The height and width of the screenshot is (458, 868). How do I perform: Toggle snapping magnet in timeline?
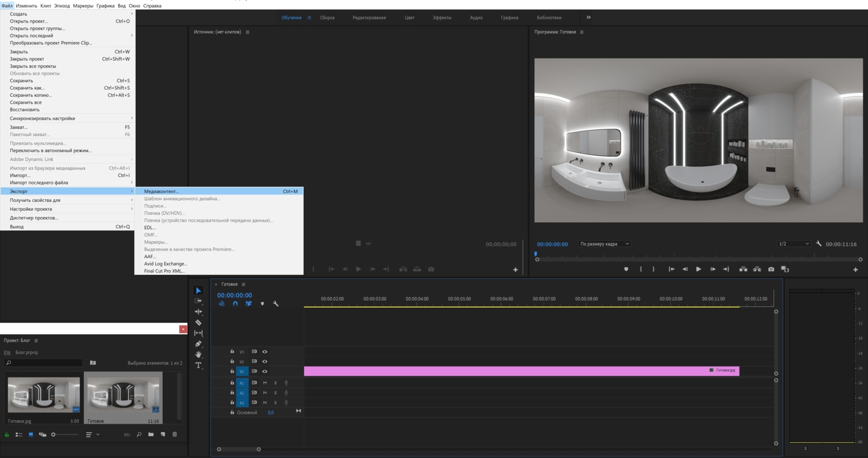(x=235, y=303)
